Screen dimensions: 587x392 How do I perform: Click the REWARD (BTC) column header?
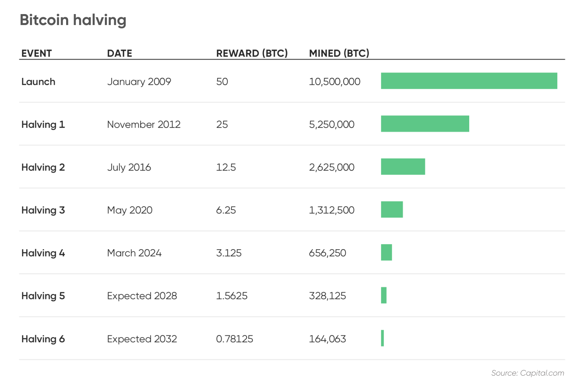252,53
